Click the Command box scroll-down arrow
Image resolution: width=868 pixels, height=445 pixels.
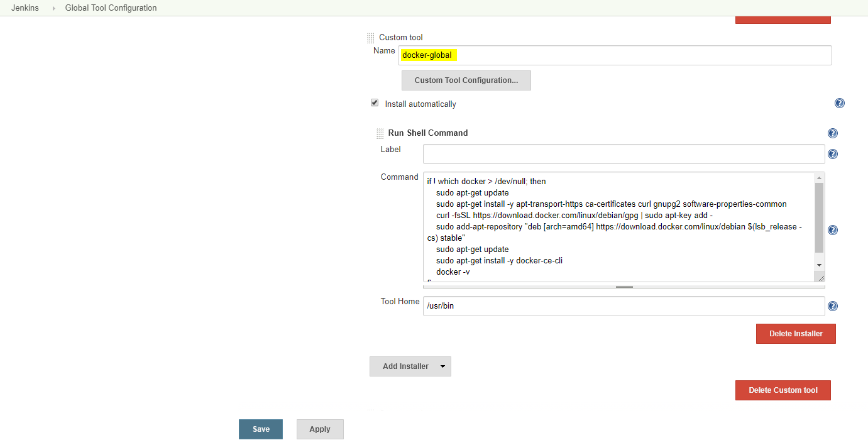click(x=819, y=265)
